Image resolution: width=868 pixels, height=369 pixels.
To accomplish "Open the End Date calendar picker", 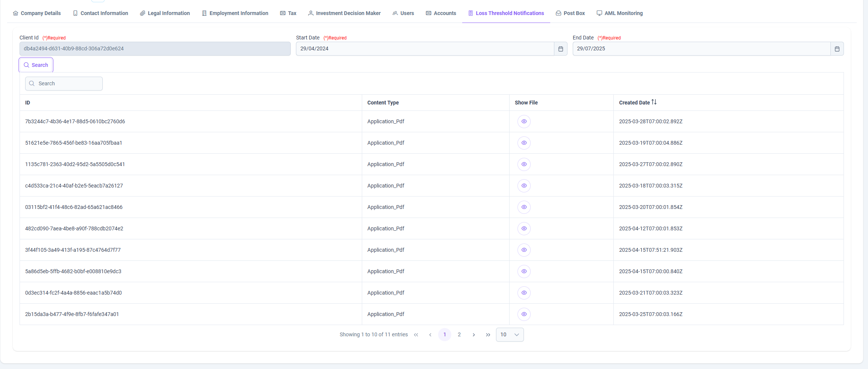I will pyautogui.click(x=837, y=49).
